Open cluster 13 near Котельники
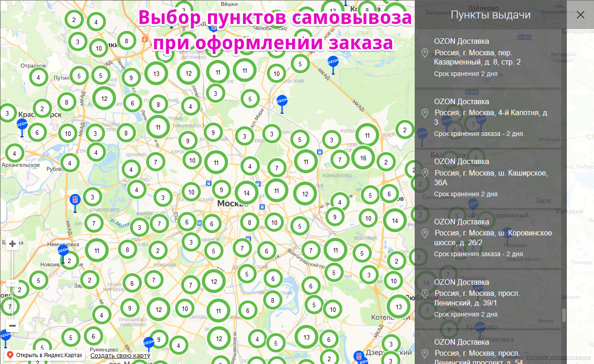The width and height of the screenshot is (594, 364). 399,306
